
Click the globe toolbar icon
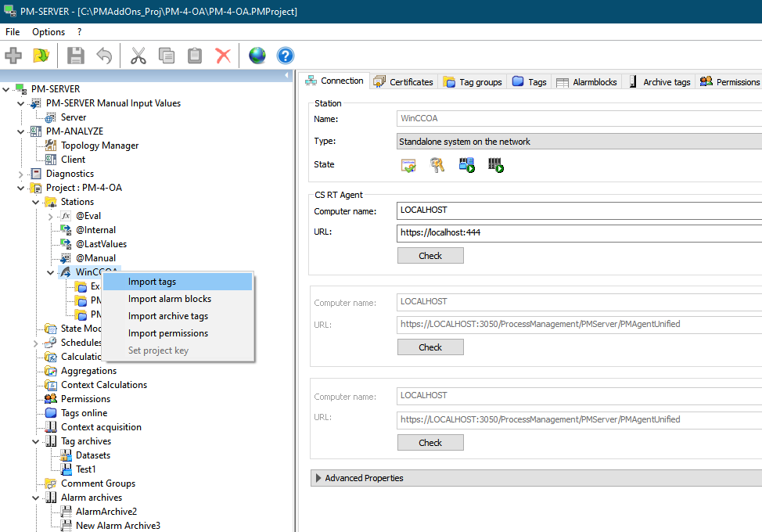click(x=257, y=56)
